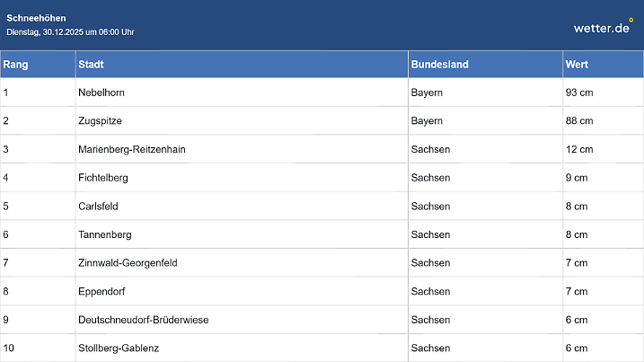Click the Schneehöhen title text
Image resolution: width=644 pixels, height=362 pixels.
(x=36, y=18)
